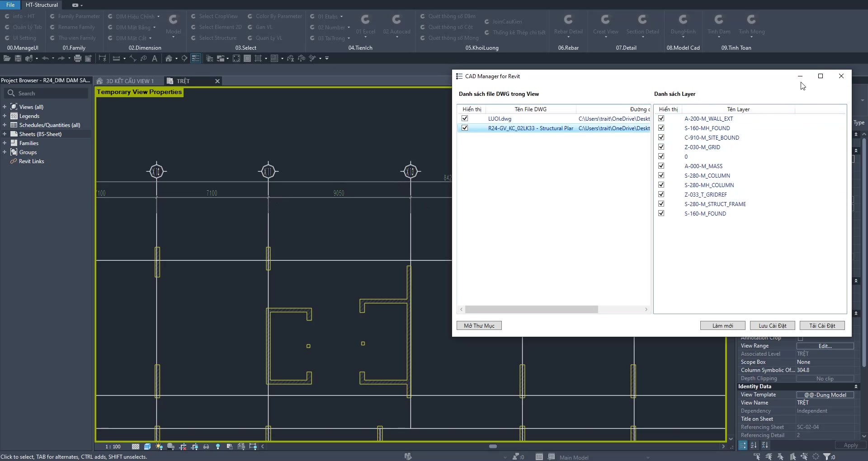Viewport: 868px width, 461px height.
Task: Expand Views (all) tree node
Action: tap(5, 107)
